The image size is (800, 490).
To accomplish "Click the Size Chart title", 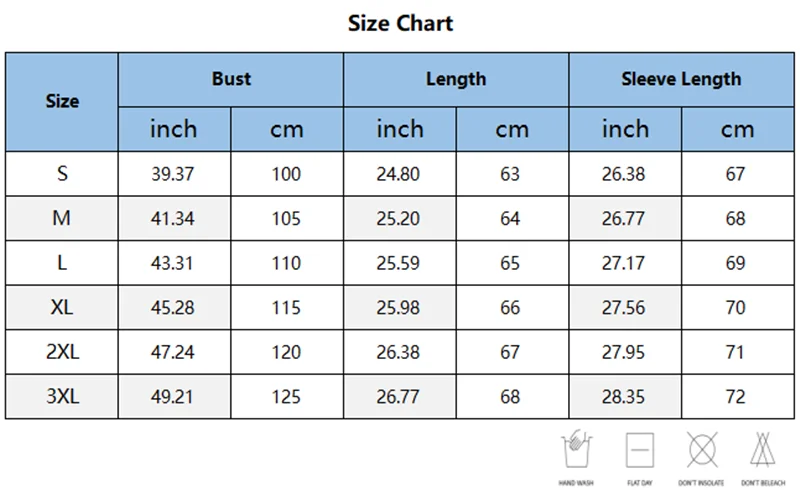I will [x=401, y=23].
